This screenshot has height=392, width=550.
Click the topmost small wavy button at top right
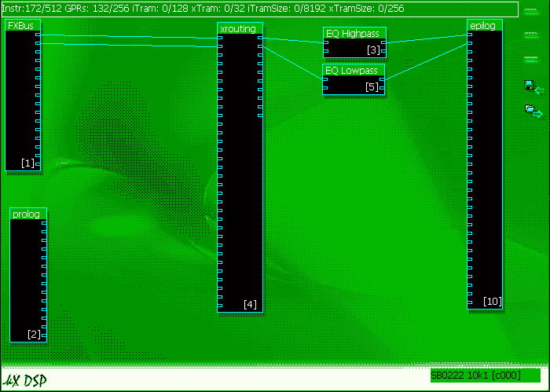pos(530,11)
